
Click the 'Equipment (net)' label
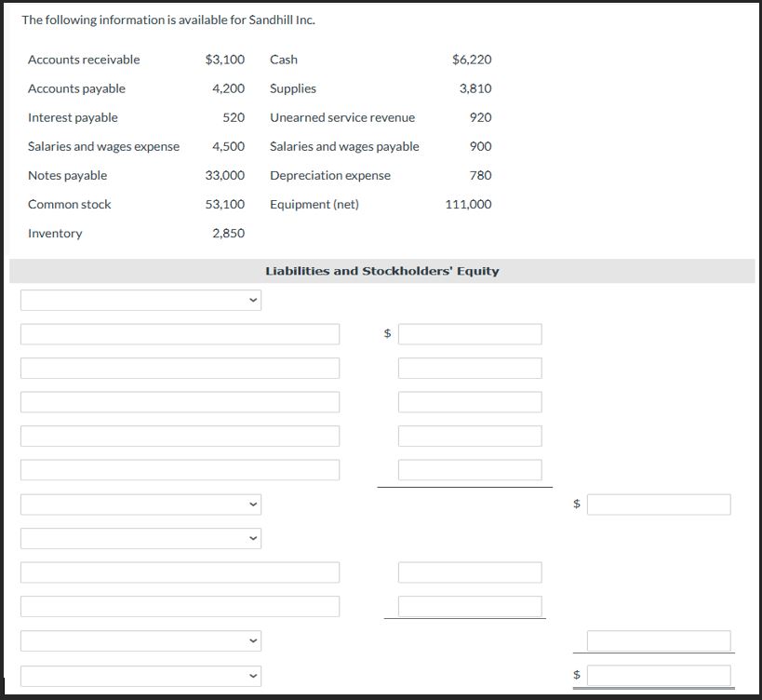pyautogui.click(x=314, y=205)
